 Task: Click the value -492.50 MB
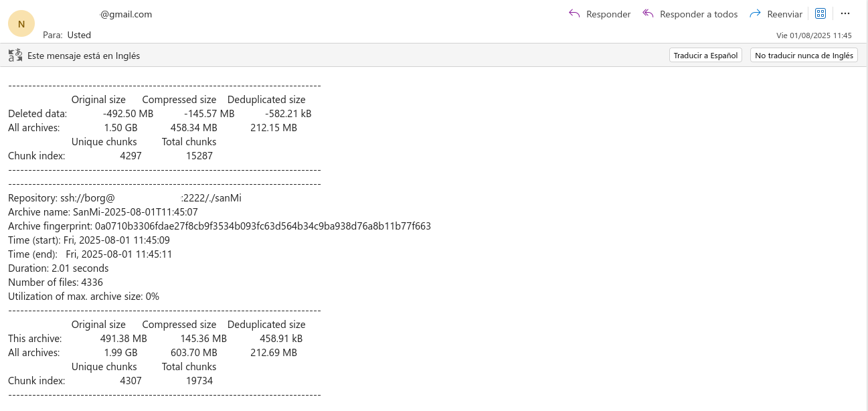(128, 114)
